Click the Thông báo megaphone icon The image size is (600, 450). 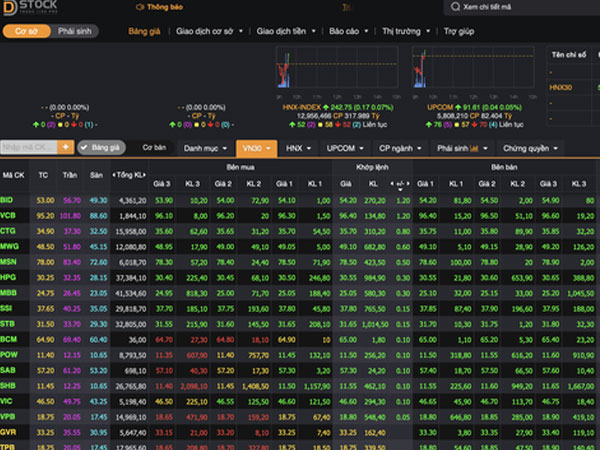(x=140, y=7)
